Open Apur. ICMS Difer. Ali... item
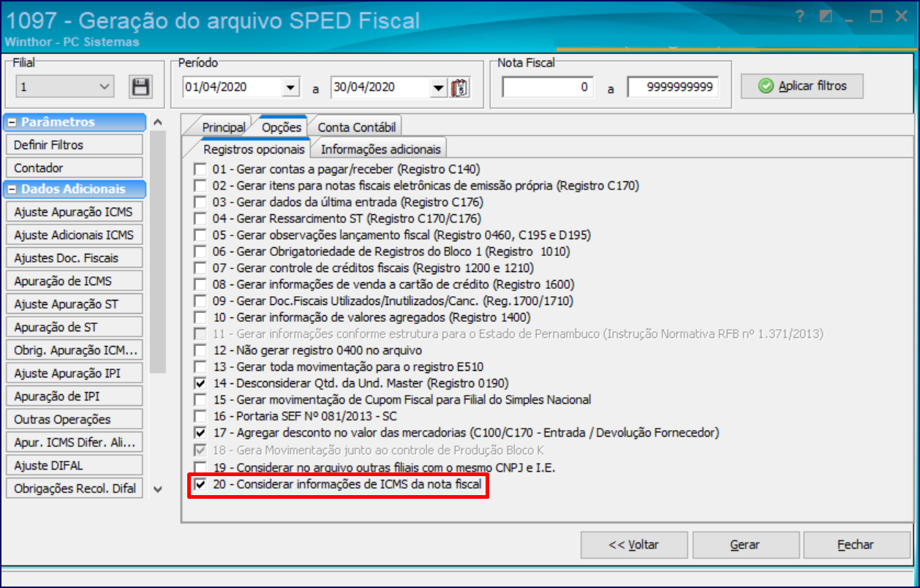 pyautogui.click(x=74, y=442)
